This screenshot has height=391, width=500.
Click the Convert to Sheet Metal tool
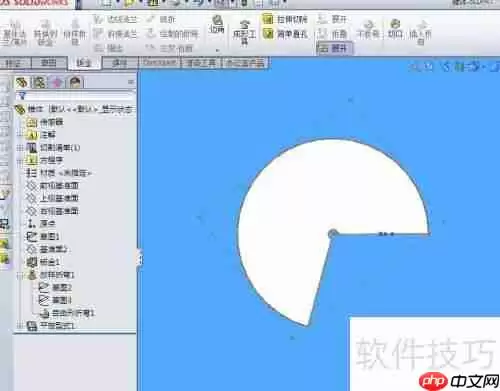(45, 33)
